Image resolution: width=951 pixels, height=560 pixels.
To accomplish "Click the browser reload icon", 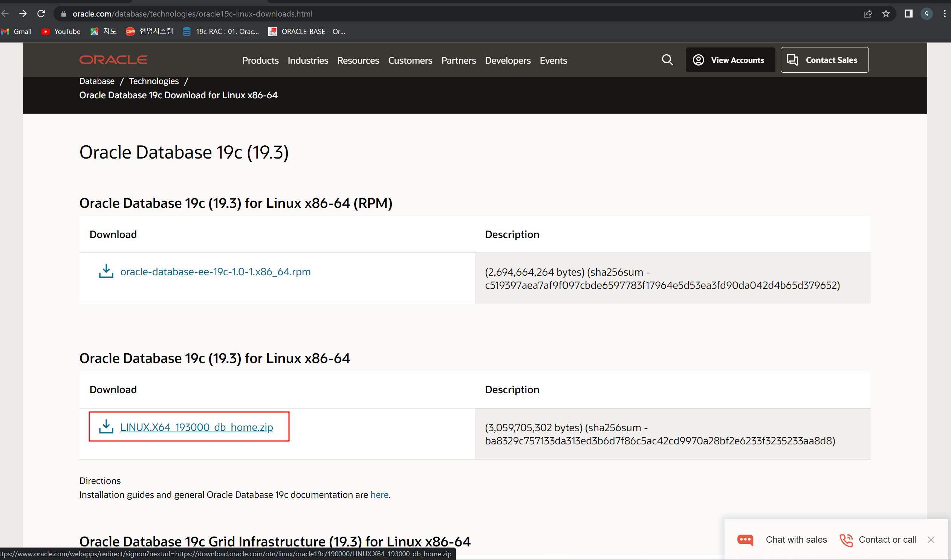I will click(x=41, y=14).
